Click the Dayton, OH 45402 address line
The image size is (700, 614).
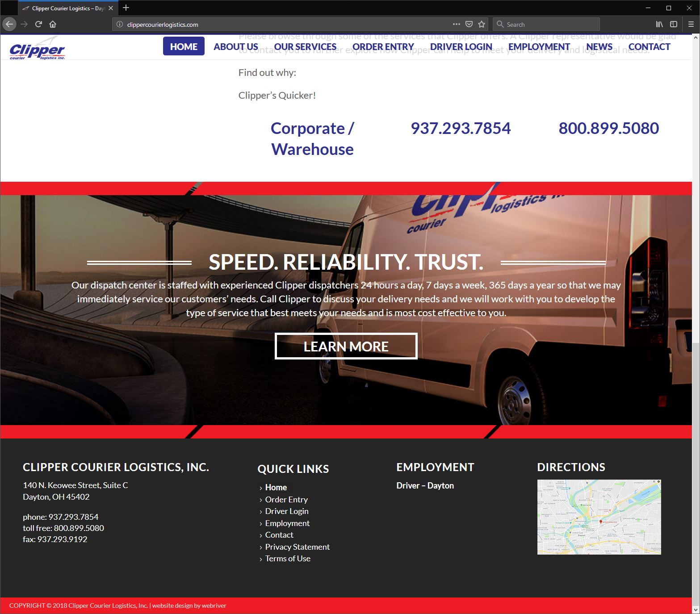pyautogui.click(x=56, y=497)
